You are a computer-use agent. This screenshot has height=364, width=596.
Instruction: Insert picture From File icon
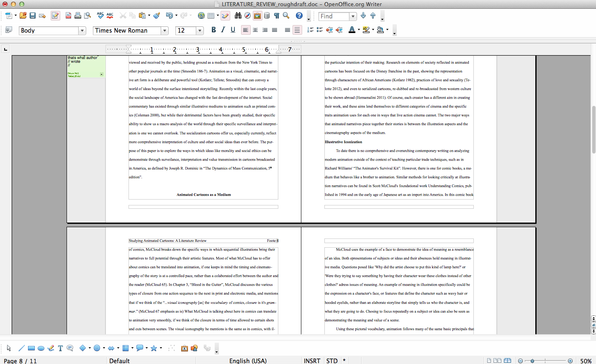point(194,348)
